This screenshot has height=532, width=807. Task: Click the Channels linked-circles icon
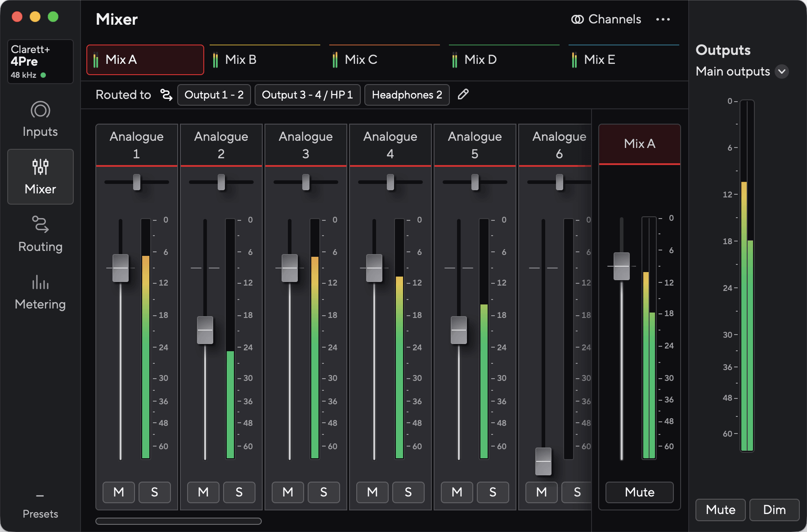pos(577,19)
